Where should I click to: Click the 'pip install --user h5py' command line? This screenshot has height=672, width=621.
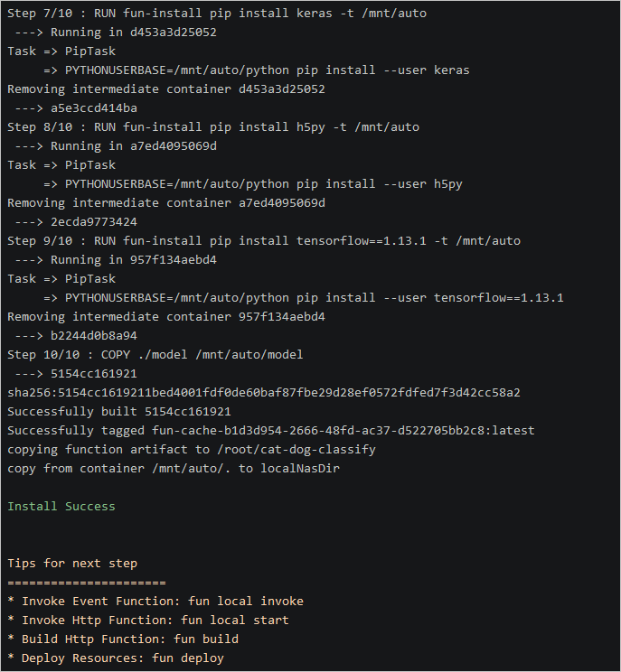coord(264,184)
